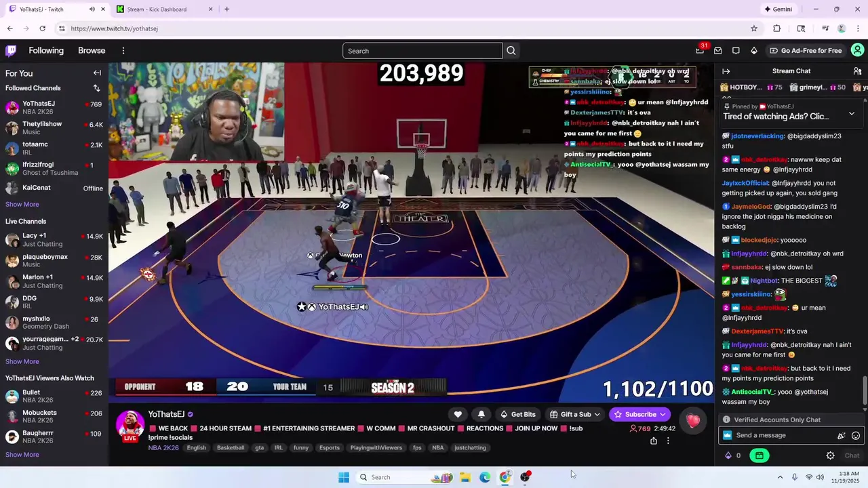Open stream more options three dots
Image resolution: width=868 pixels, height=488 pixels.
pyautogui.click(x=668, y=441)
